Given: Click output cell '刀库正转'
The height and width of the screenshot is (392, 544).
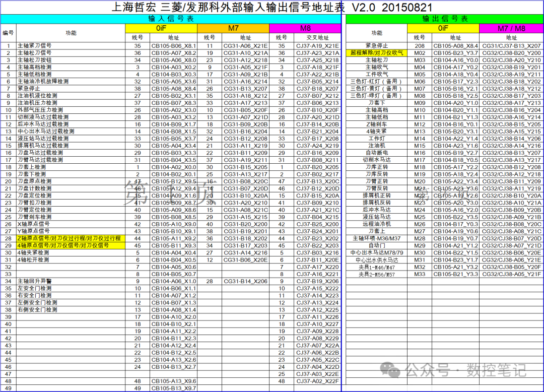Looking at the screenshot, I should (x=377, y=167).
